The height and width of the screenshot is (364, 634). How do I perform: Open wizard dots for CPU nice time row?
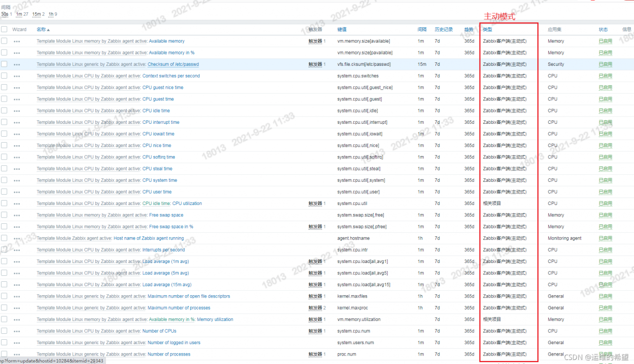click(17, 146)
